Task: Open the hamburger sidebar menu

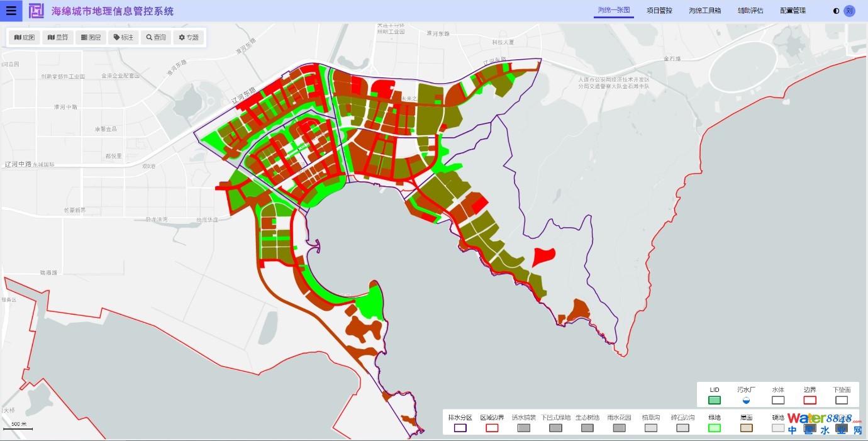Action: point(11,11)
